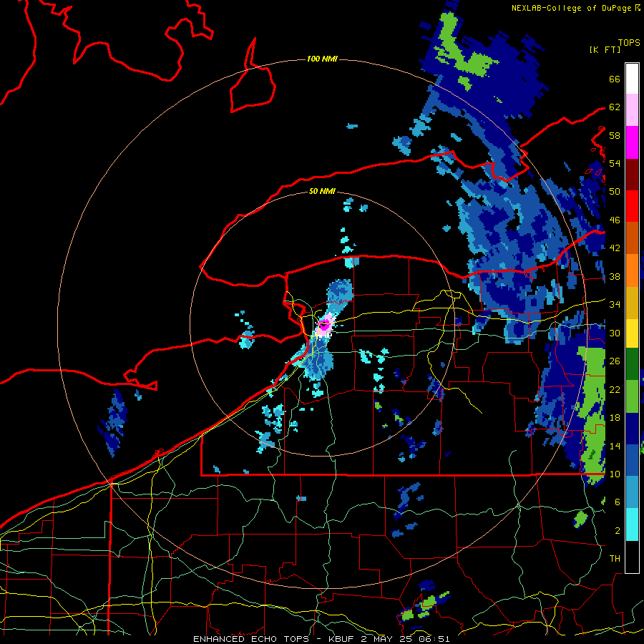Viewport: 644px width, 644px height.
Task: Click the 14 scale label
Action: click(615, 446)
